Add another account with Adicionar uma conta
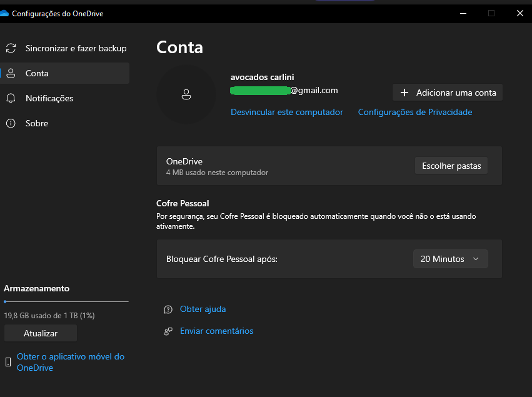 pos(447,93)
